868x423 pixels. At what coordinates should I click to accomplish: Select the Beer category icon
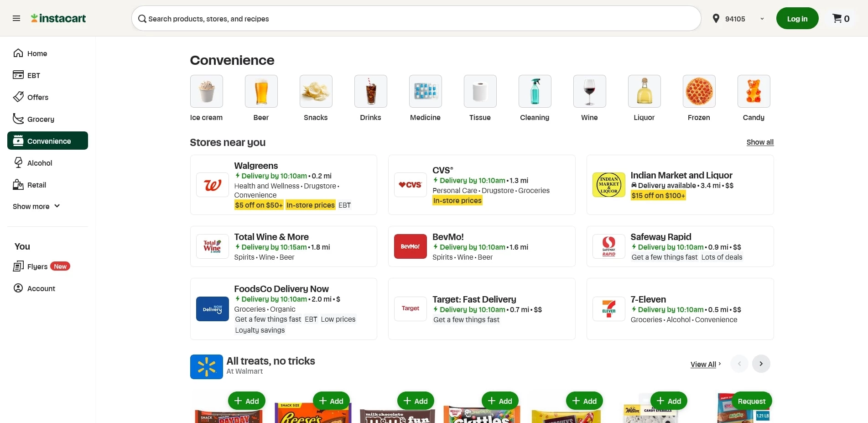click(261, 91)
